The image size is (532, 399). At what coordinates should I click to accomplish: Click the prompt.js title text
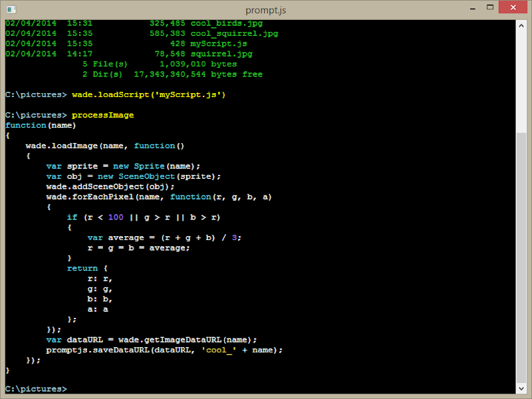tap(265, 10)
